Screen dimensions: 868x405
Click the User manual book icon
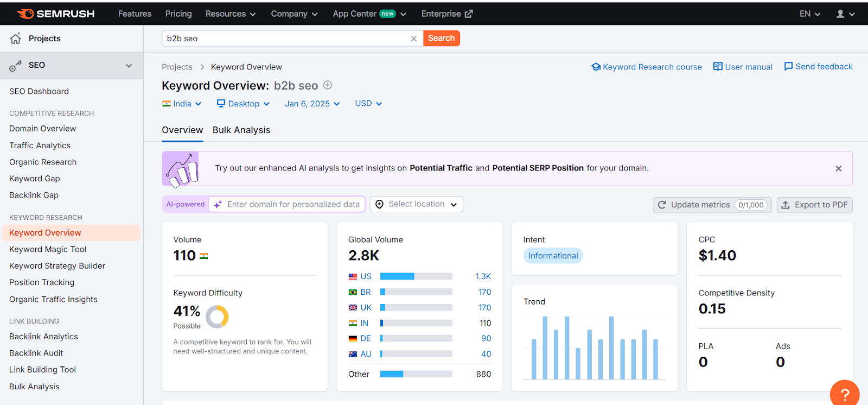click(x=718, y=67)
